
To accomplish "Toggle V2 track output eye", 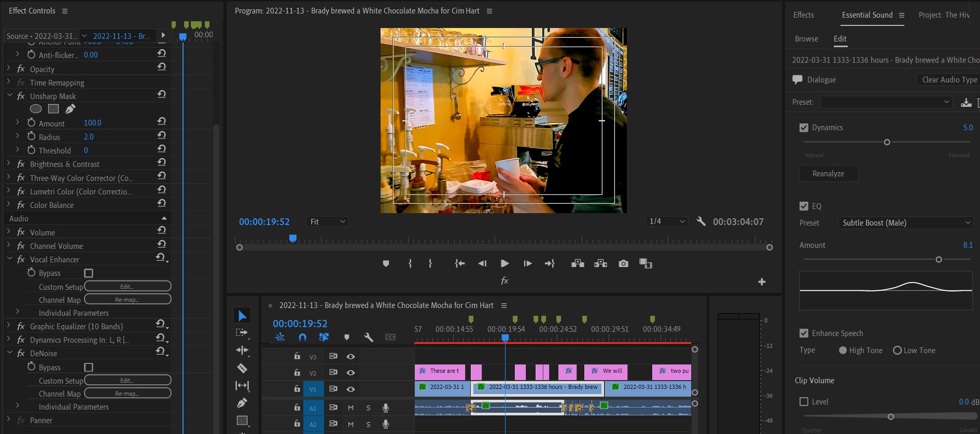I will coord(351,372).
